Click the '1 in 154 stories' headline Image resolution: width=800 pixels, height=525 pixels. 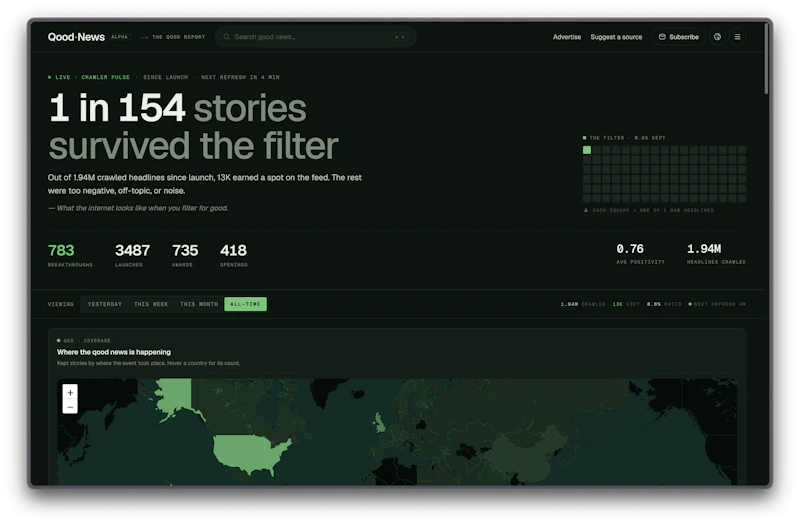pyautogui.click(x=178, y=108)
